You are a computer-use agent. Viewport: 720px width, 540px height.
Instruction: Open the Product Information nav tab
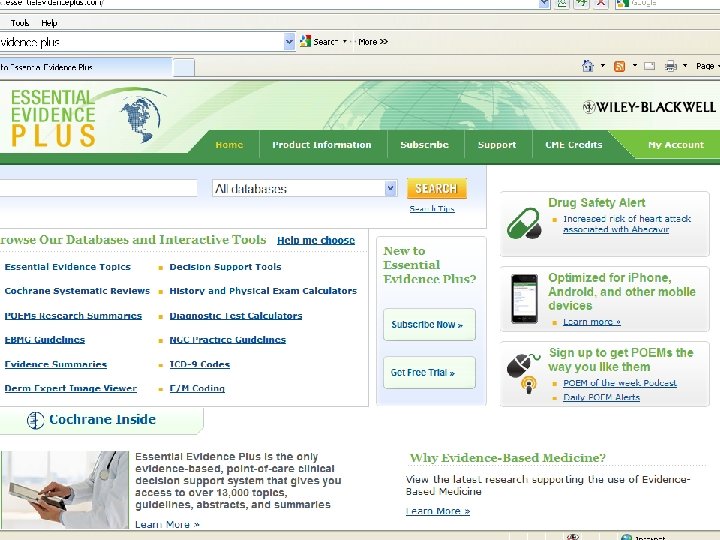coord(322,145)
